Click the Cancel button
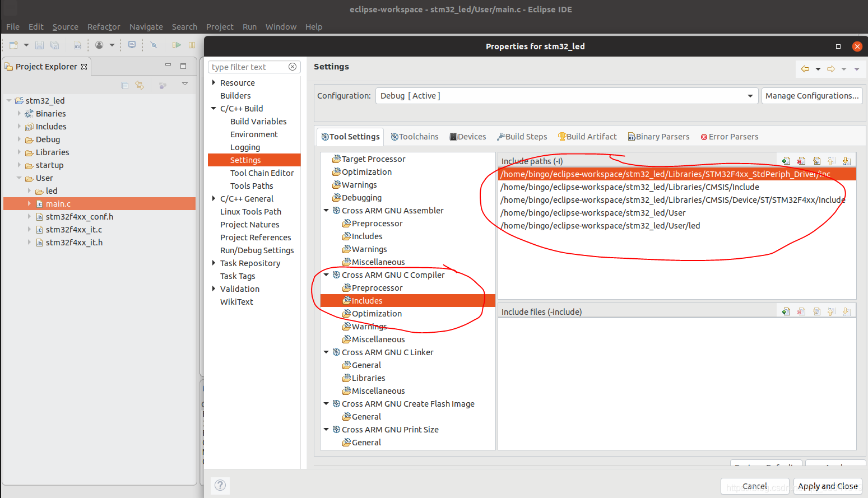This screenshot has width=868, height=498. coord(755,486)
